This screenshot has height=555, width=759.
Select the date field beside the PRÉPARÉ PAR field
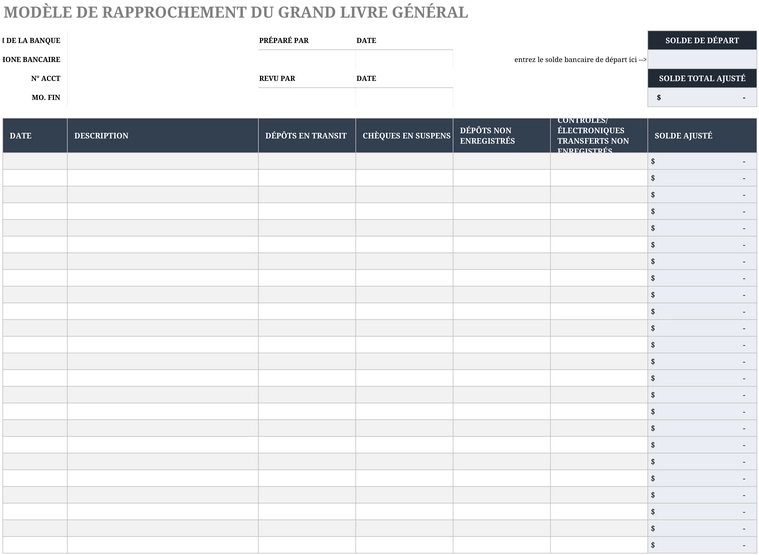pos(404,60)
